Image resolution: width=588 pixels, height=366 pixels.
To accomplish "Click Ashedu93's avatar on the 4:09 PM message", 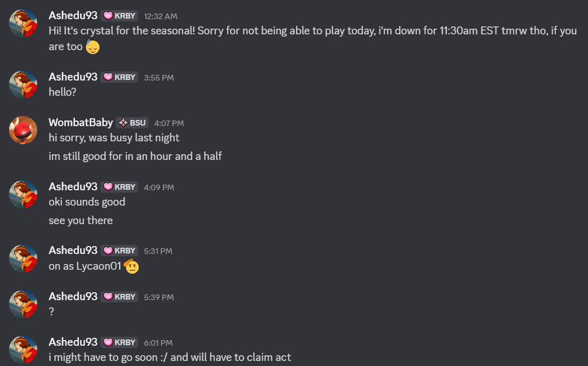I will [23, 194].
